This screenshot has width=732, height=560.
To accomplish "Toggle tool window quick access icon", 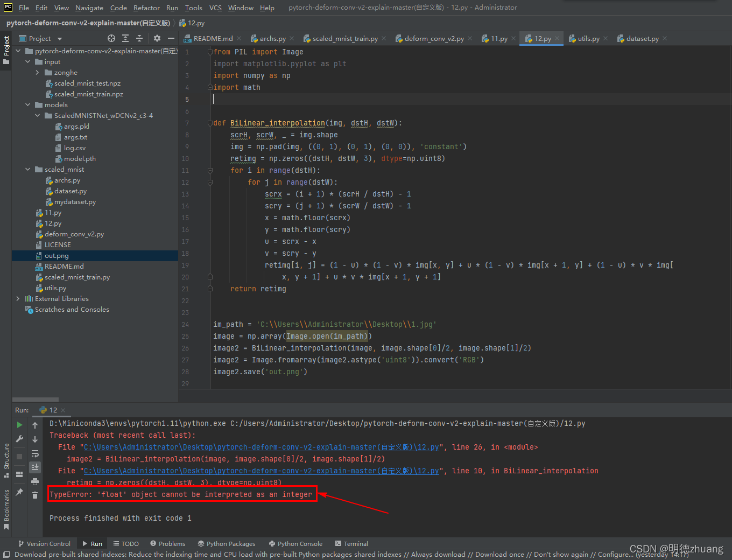I will coord(6,555).
